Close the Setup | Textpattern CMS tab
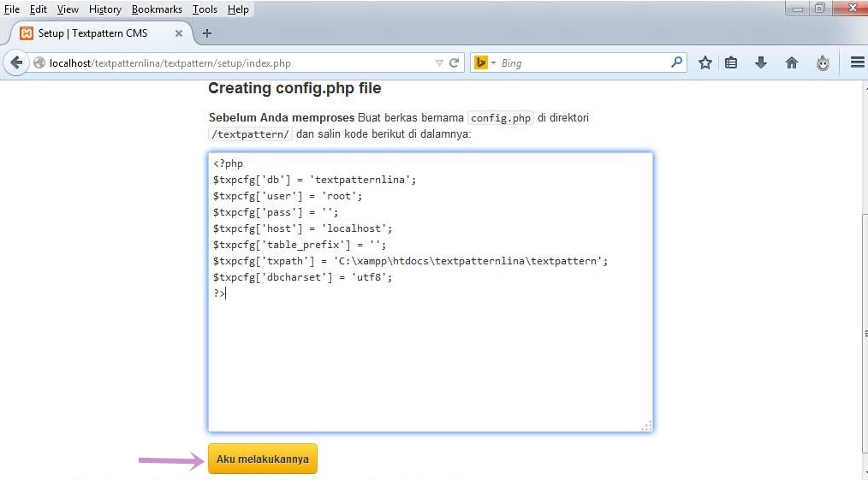The image size is (868, 480). tap(179, 33)
